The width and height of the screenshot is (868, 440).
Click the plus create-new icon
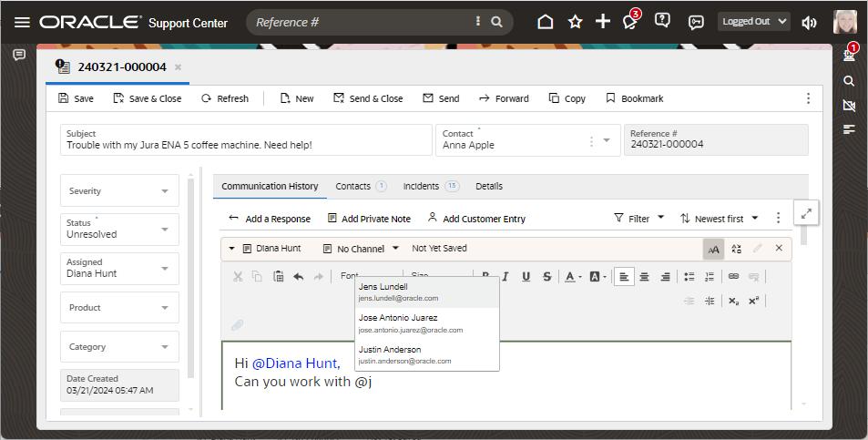(x=602, y=22)
